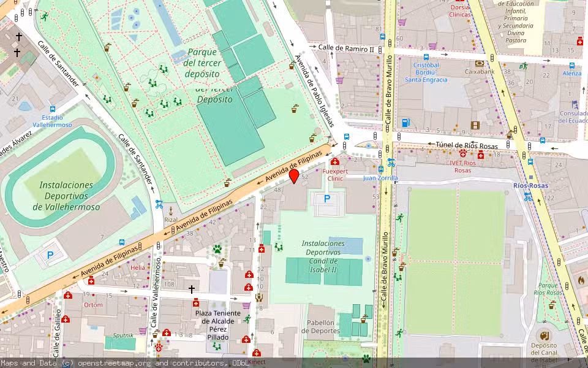
Task: Click the church cross near Plaza Teniente
Action: (x=192, y=289)
